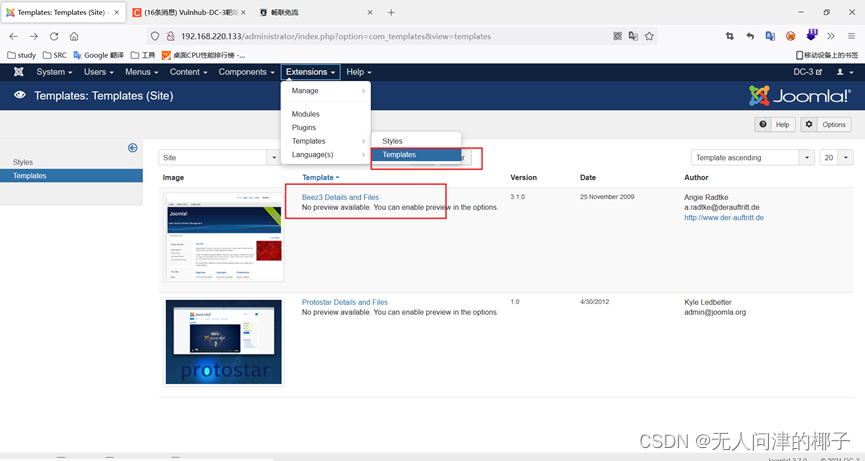
Task: Go to browser home page
Action: (74, 36)
